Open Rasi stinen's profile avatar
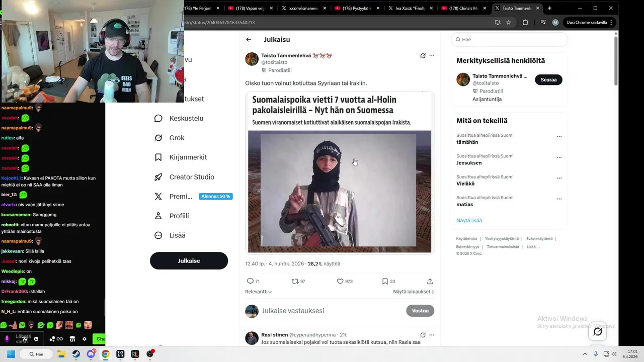Viewport: 644px width, 362px height. click(252, 338)
